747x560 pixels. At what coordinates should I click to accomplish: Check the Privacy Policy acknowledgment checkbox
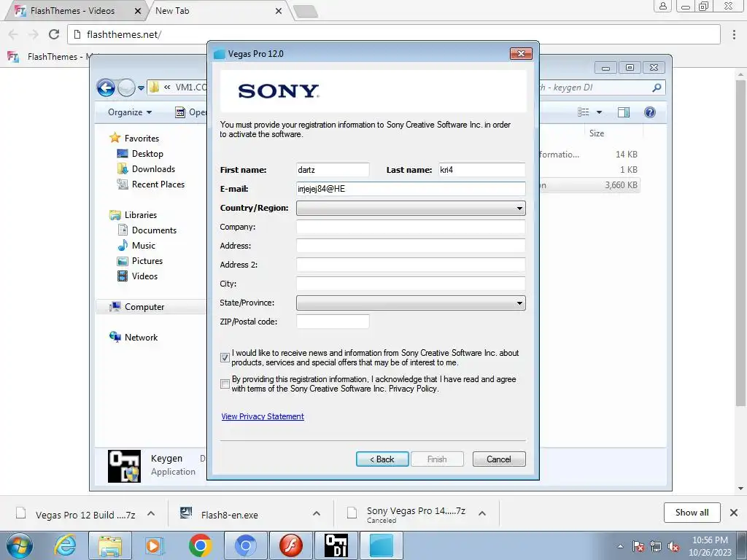(225, 384)
